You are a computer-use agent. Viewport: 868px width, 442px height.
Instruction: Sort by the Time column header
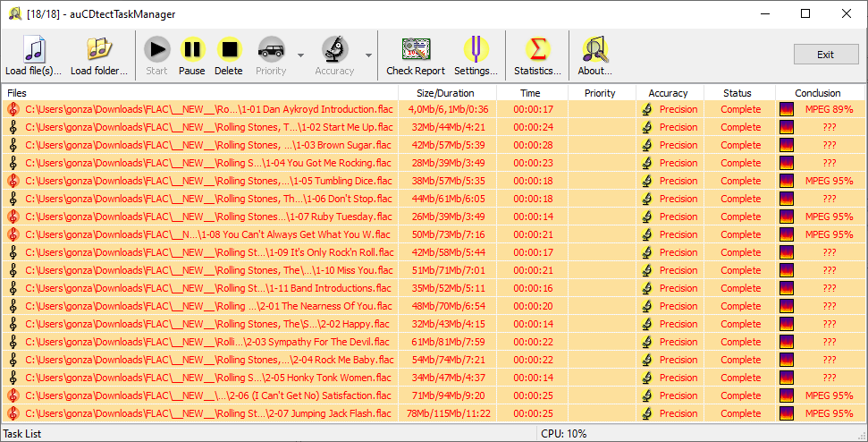[532, 93]
